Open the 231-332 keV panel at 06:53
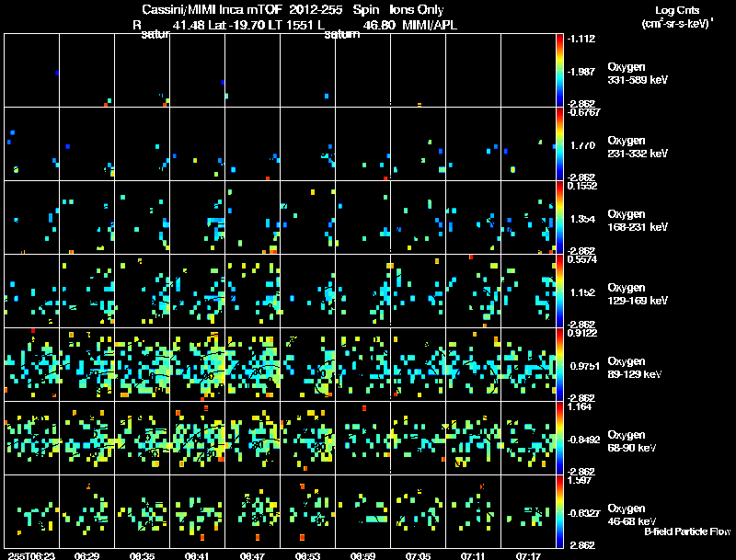This screenshot has width=736, height=560. (x=307, y=144)
